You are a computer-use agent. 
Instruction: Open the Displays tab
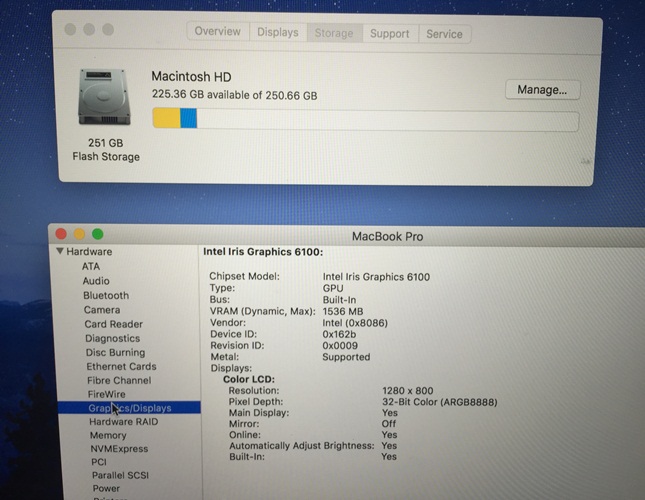[x=278, y=32]
